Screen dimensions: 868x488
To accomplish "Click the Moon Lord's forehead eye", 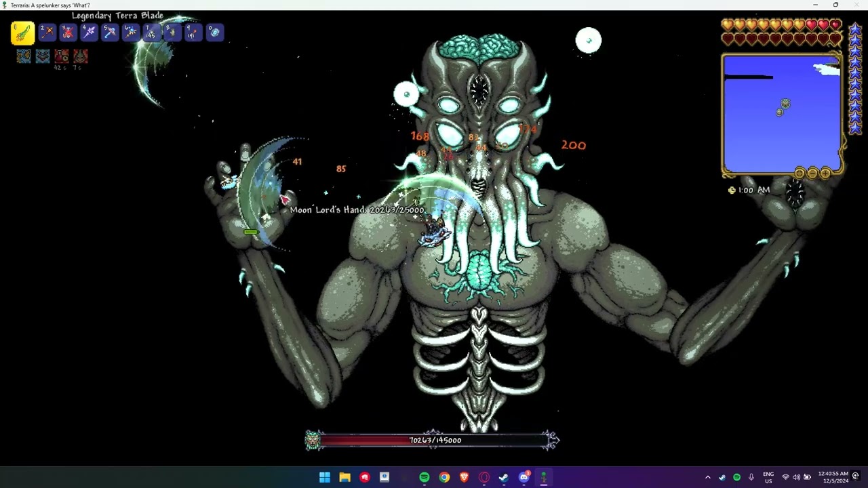I will coord(479,91).
